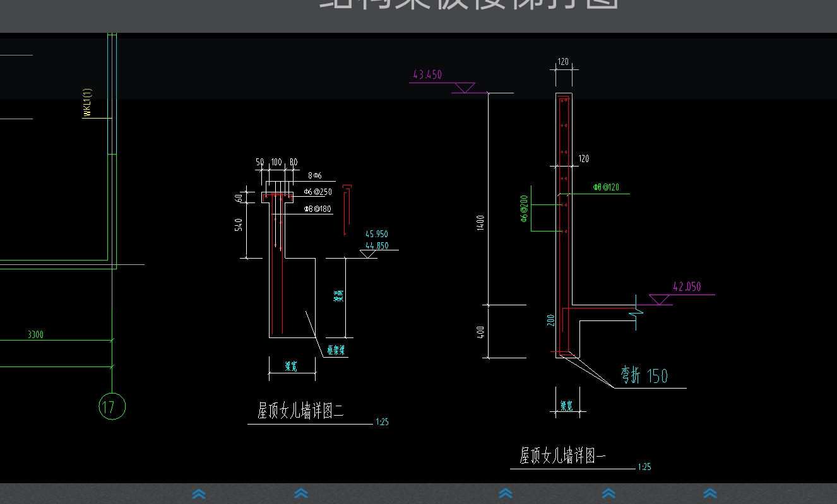The width and height of the screenshot is (837, 504).
Task: Click the leftmost blue double-chevron icon in bottom bar
Action: [199, 494]
